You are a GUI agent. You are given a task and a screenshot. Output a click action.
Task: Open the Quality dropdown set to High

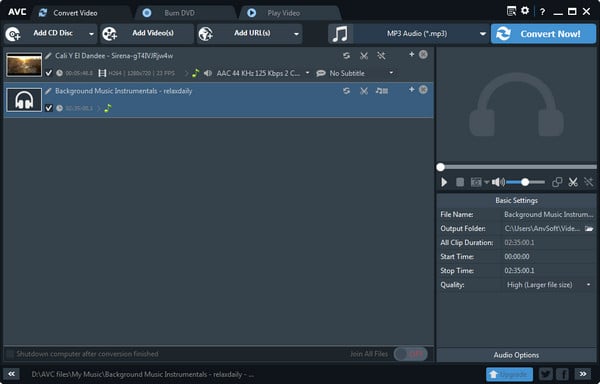(x=549, y=285)
